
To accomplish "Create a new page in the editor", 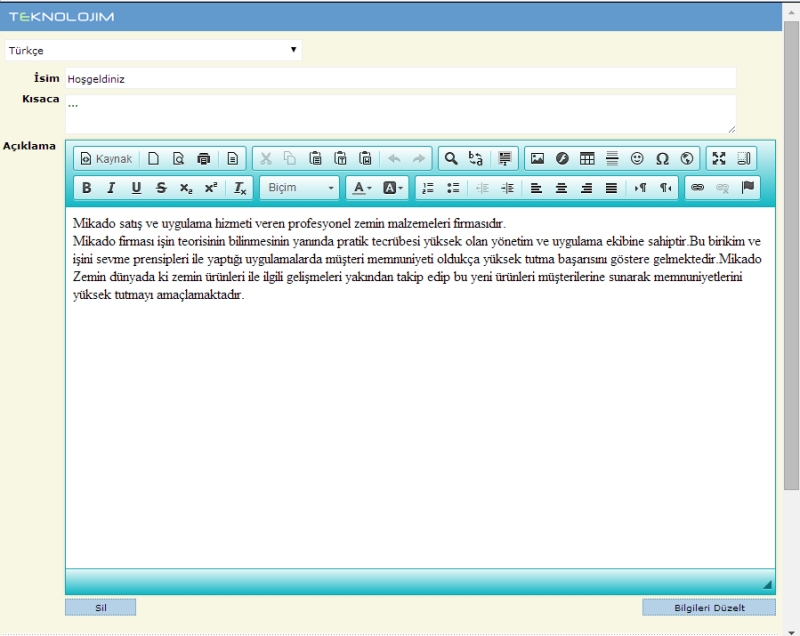I will [153, 159].
